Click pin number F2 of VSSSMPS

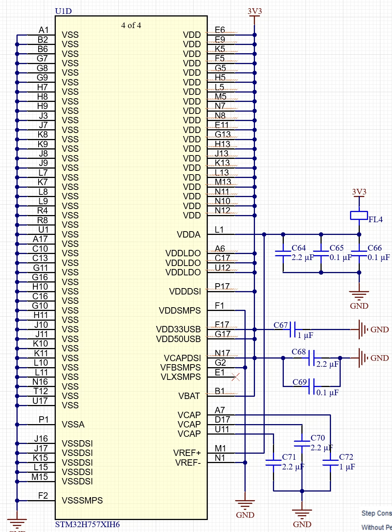click(43, 496)
